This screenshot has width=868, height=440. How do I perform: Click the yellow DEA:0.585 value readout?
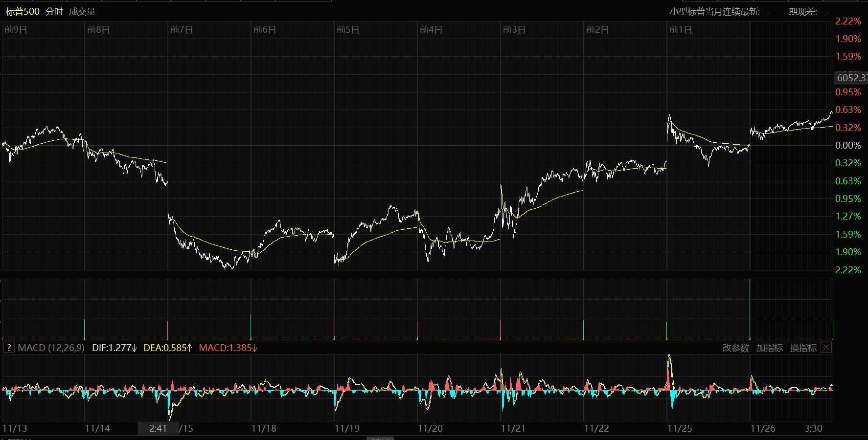(x=167, y=348)
